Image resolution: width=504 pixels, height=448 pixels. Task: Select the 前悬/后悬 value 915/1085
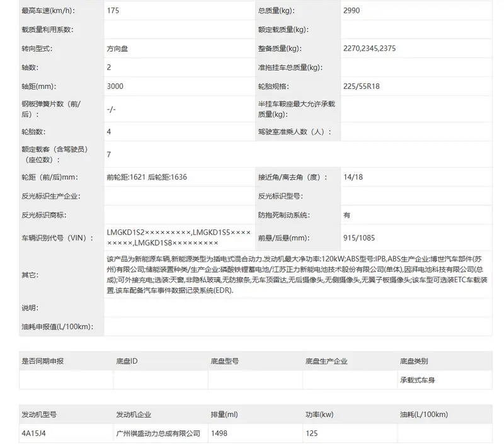coord(359,238)
